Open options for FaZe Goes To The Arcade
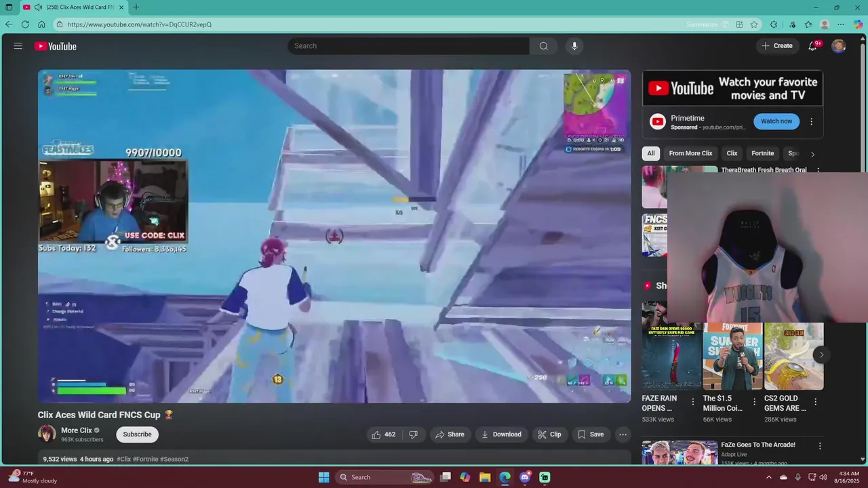This screenshot has height=488, width=868. [819, 446]
